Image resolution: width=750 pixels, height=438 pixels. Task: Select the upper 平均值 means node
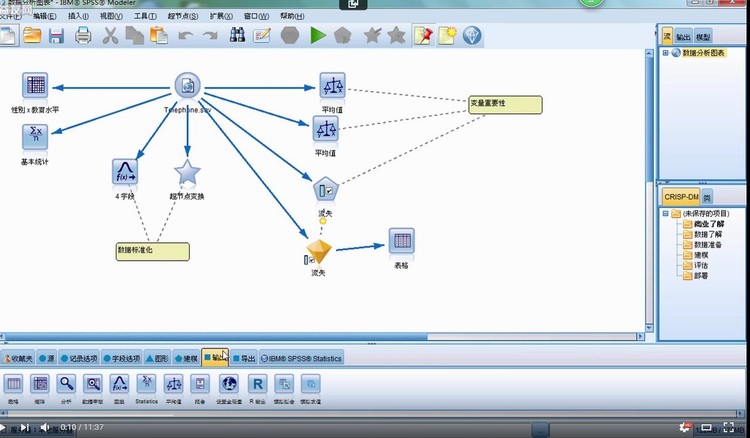click(332, 86)
